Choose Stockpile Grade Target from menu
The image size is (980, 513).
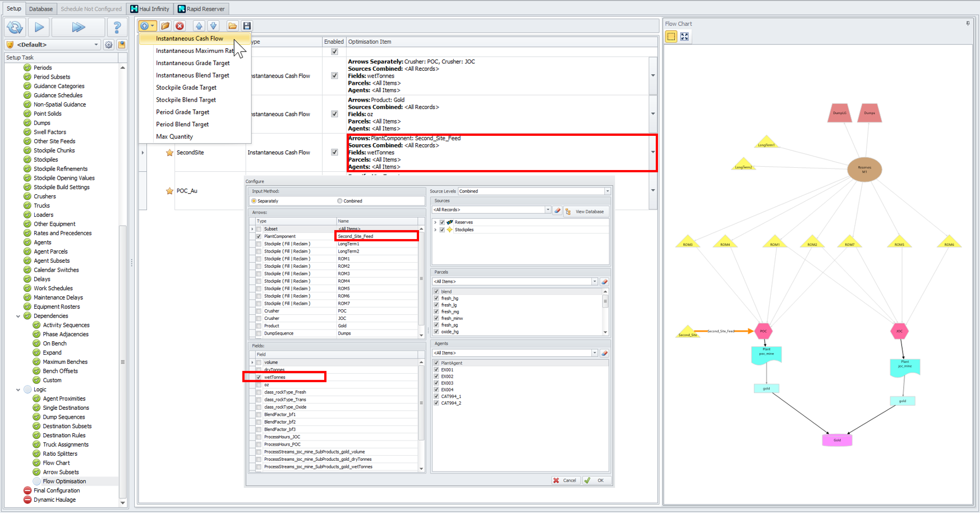[x=186, y=88]
